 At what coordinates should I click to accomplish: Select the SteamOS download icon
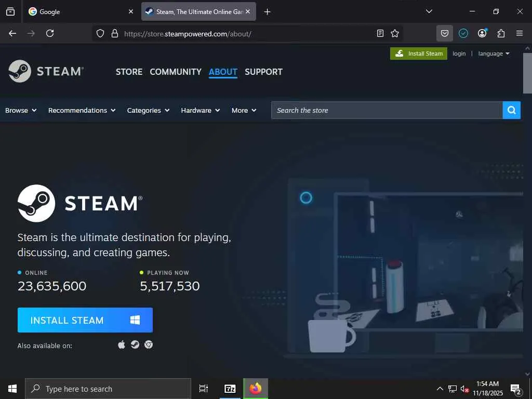pos(135,345)
